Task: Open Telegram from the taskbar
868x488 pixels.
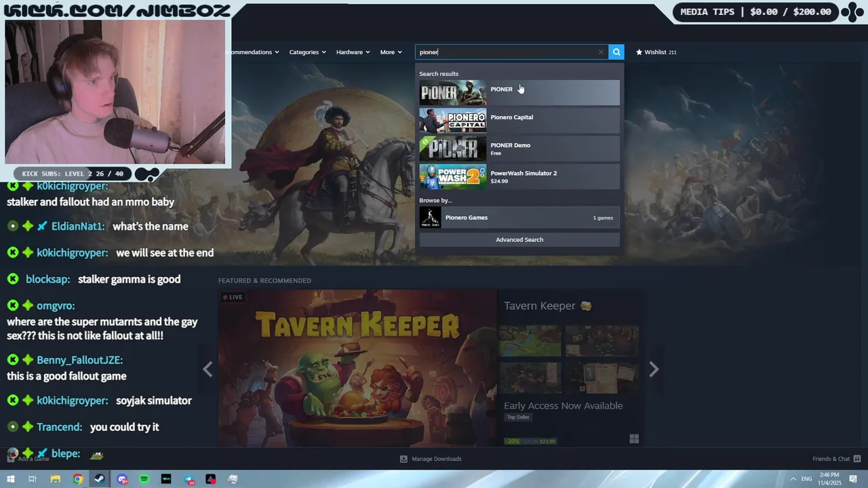Action: [x=189, y=479]
